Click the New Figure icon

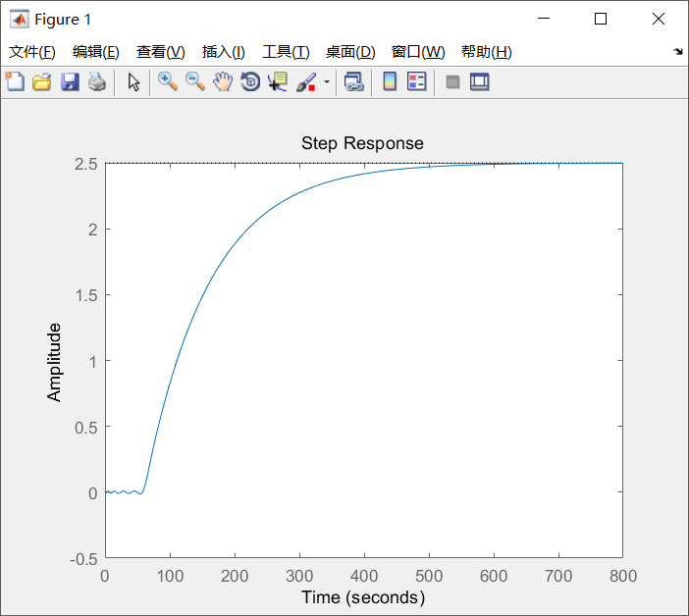pyautogui.click(x=15, y=82)
